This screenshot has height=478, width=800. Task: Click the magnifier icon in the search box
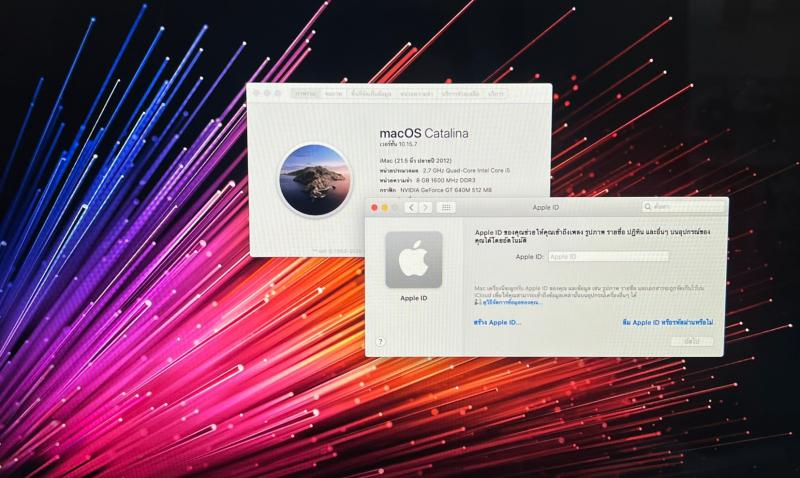[648, 207]
